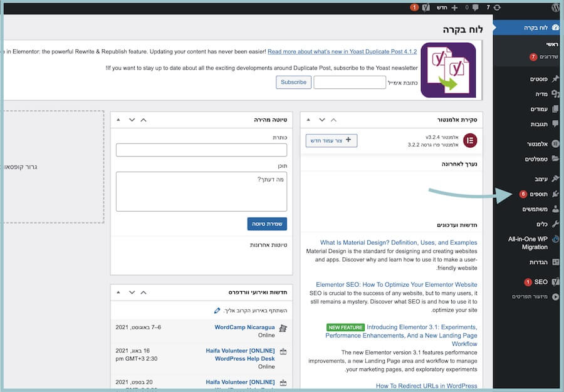The height and width of the screenshot is (392, 564).
Task: Click the wrench icon beside 'כלים'
Action: tap(555, 224)
